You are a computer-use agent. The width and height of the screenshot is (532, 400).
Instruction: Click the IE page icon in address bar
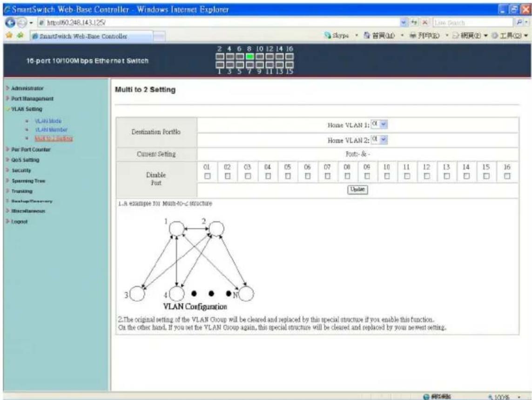42,23
